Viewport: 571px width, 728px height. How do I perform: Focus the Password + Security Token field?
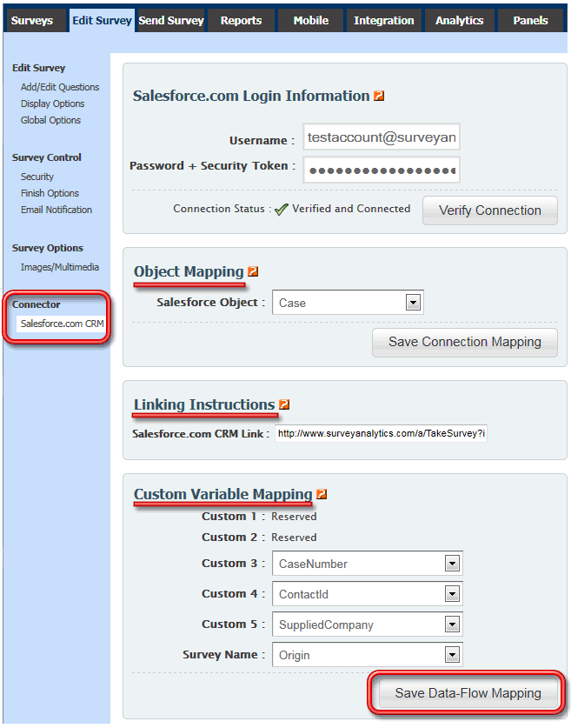click(382, 170)
